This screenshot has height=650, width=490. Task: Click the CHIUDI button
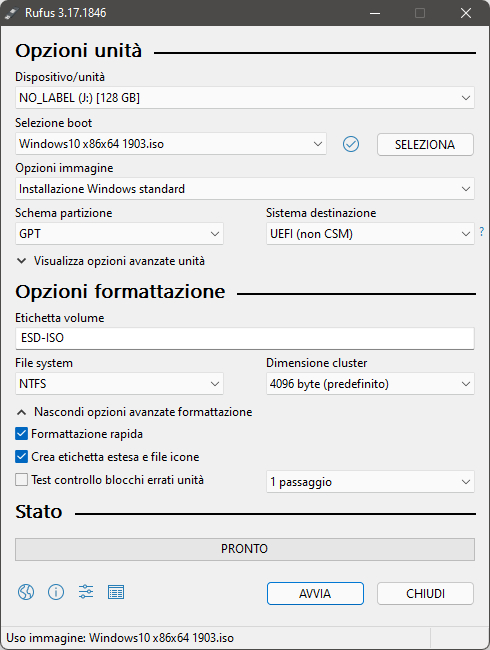pos(425,594)
